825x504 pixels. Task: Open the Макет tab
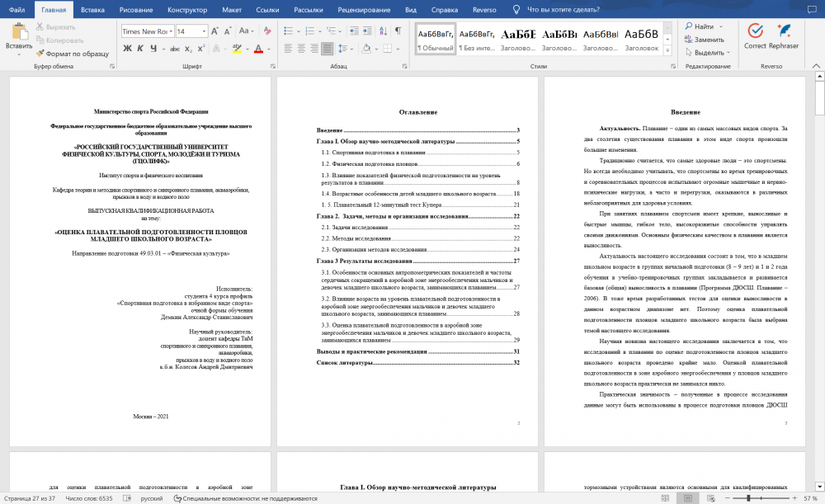[232, 9]
